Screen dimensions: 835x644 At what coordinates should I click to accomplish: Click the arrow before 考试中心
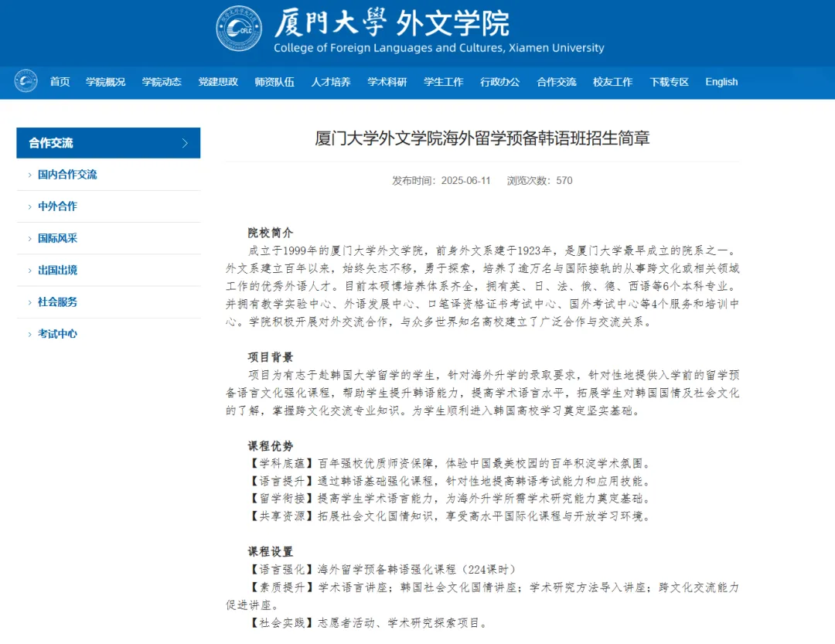click(30, 335)
